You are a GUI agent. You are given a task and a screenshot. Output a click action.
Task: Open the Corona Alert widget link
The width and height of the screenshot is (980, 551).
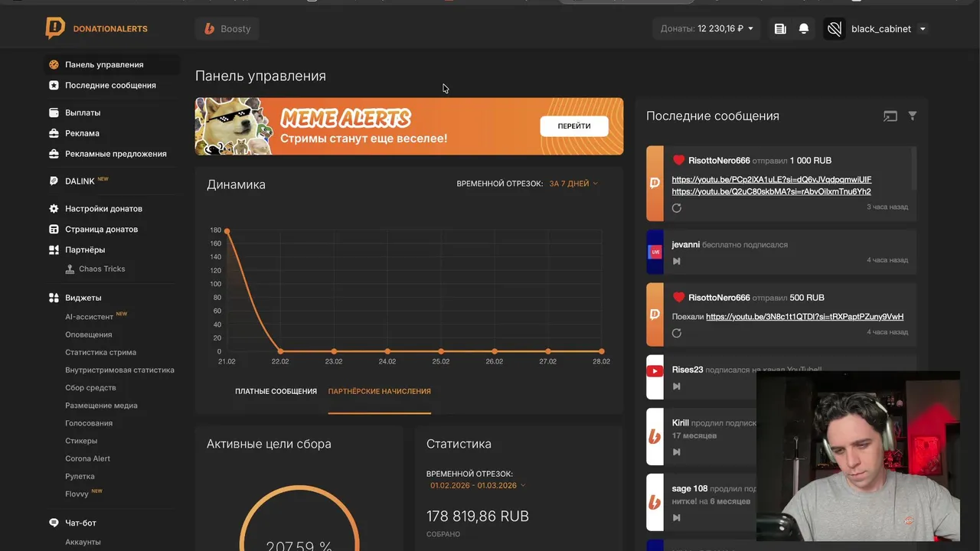[x=87, y=458]
